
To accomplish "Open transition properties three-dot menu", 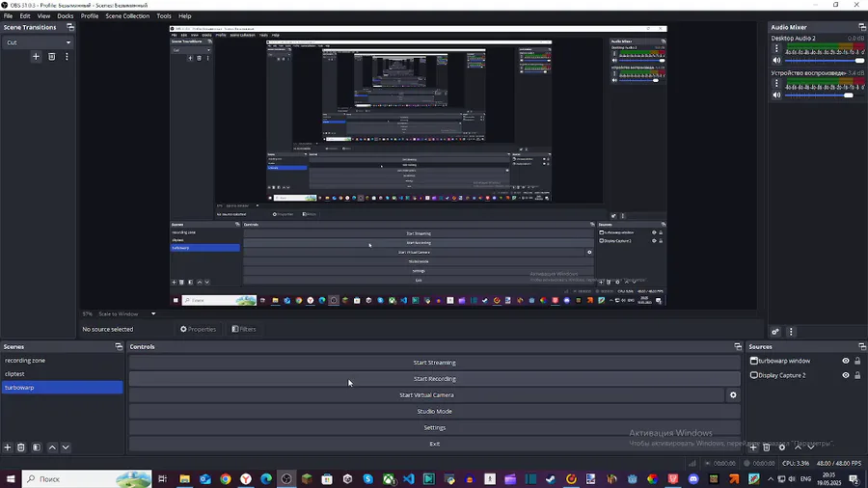I will [67, 57].
